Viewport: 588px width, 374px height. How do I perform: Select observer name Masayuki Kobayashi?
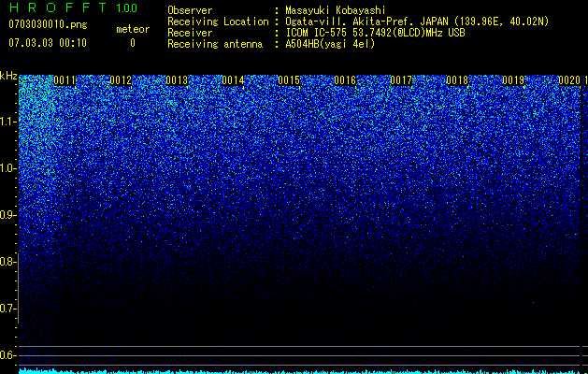tap(336, 10)
